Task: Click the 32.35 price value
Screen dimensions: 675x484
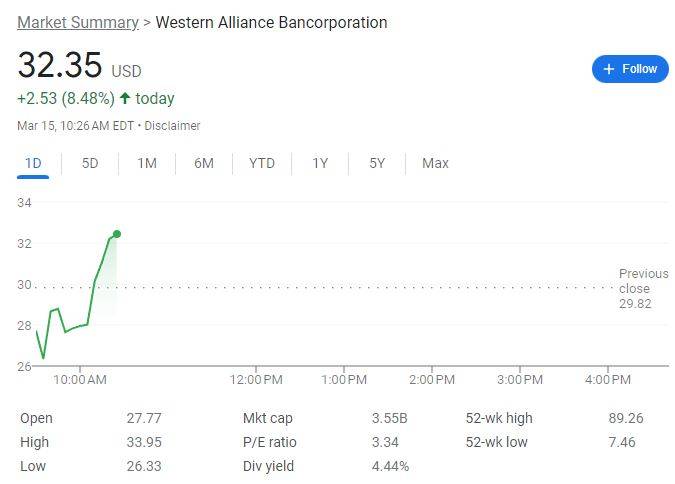Action: click(60, 66)
